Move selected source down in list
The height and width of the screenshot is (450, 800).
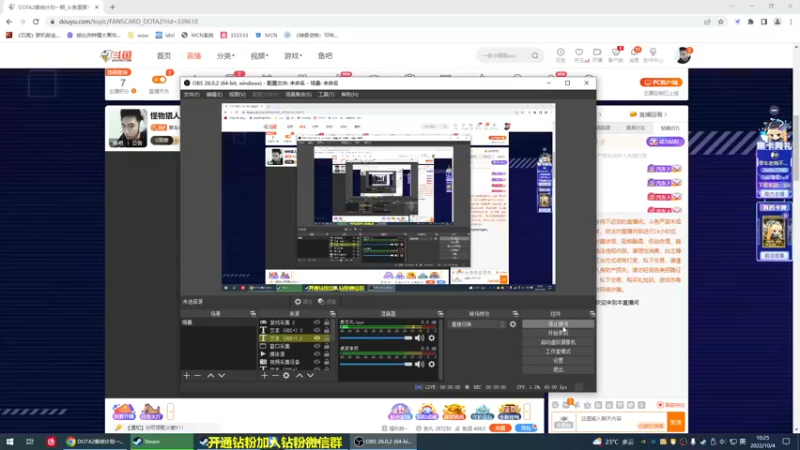[310, 376]
